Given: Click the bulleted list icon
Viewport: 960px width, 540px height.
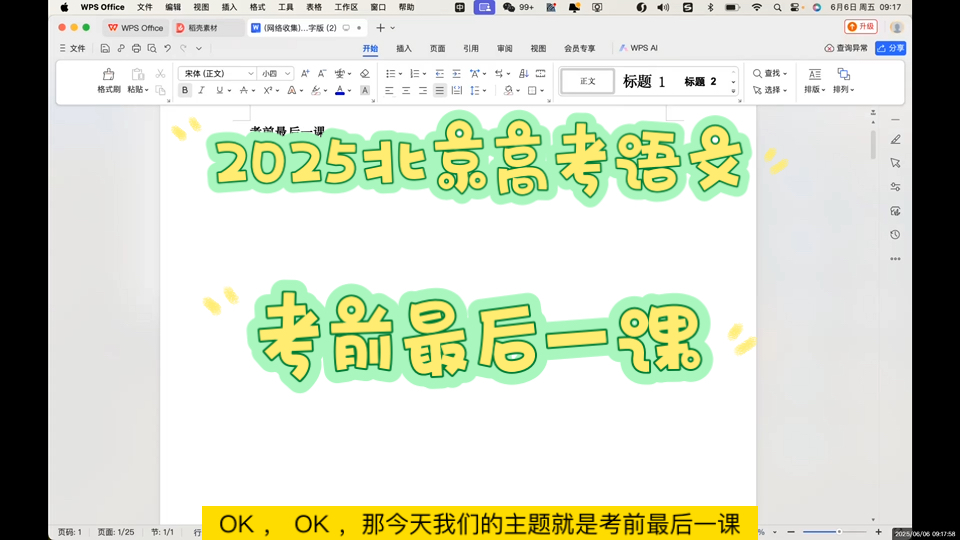Looking at the screenshot, I should [390, 73].
